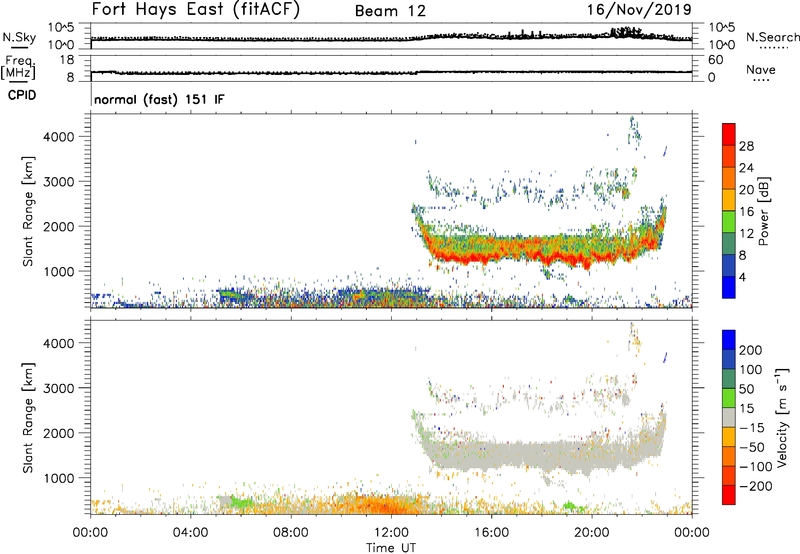800x554 pixels.
Task: Click the 'Freq. [MHz]' axis label
Action: click(18, 68)
